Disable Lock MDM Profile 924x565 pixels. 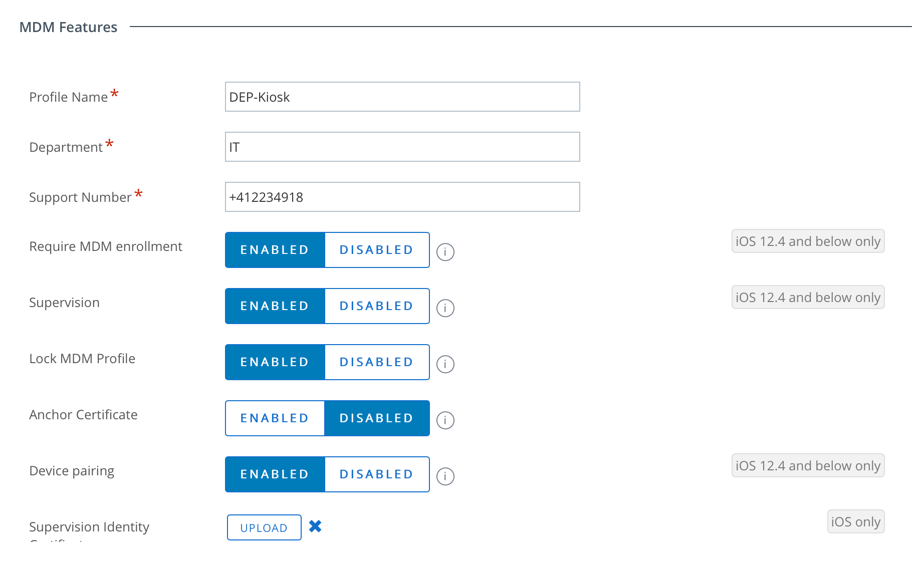click(377, 362)
